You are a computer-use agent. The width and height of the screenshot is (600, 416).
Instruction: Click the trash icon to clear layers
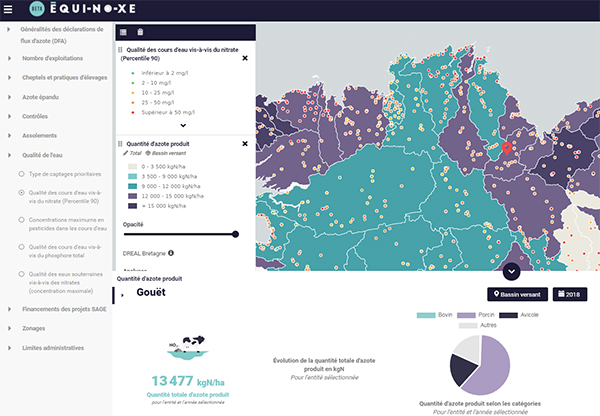139,32
